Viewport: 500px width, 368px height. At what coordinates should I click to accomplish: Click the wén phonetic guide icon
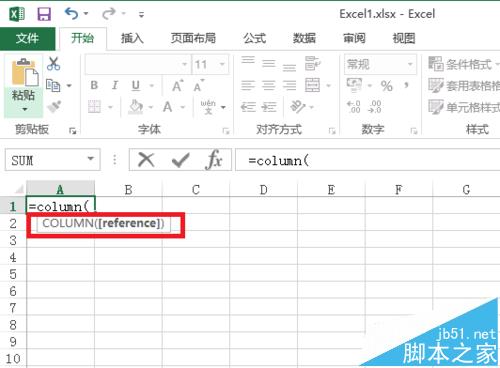[208, 107]
